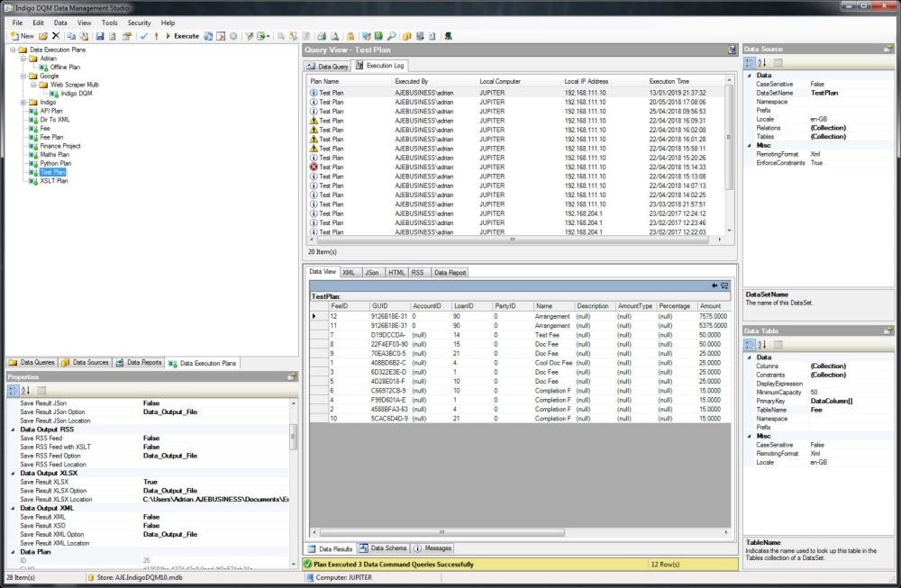Open the Security menu

[139, 23]
